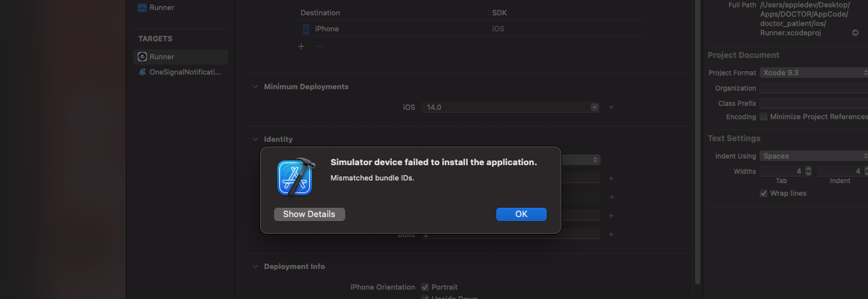868x299 pixels.
Task: Select the OneSignalNotification target bell icon
Action: click(x=142, y=72)
